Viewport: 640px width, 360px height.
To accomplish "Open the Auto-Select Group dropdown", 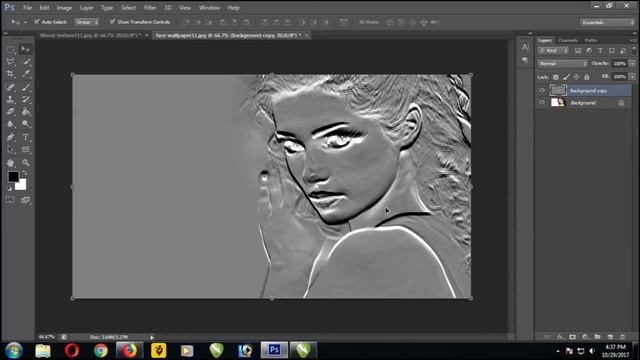I will click(x=87, y=22).
